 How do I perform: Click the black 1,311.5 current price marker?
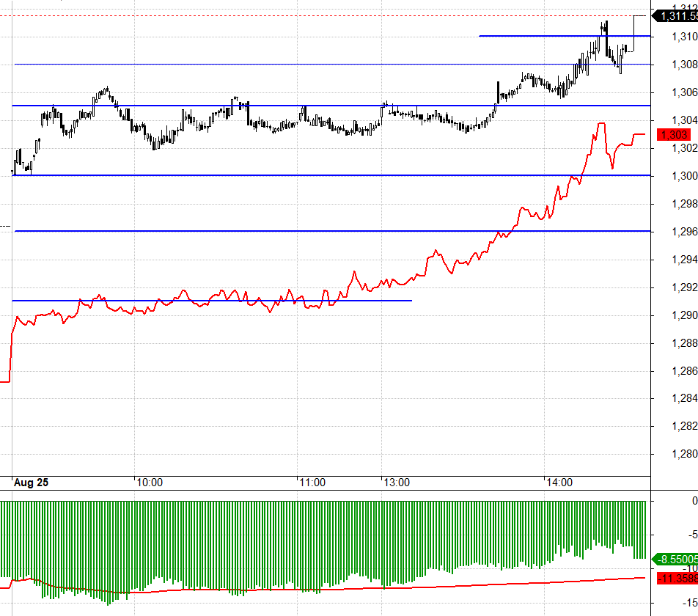(x=675, y=16)
